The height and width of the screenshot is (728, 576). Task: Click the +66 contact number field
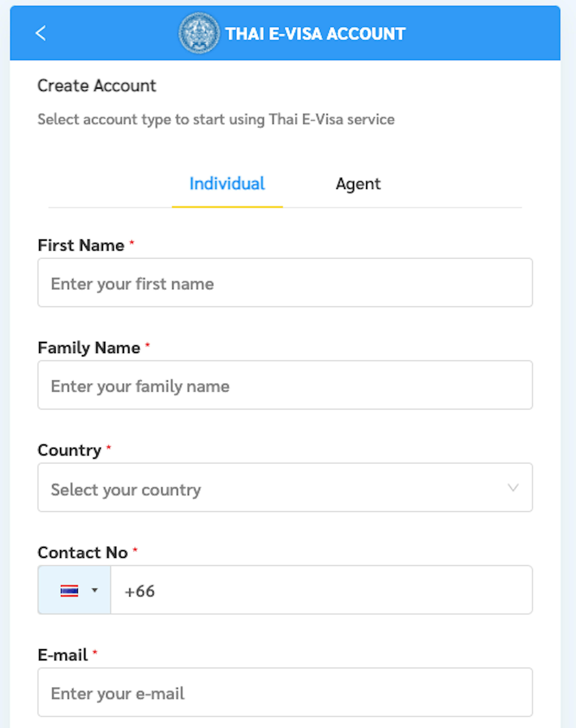click(321, 590)
